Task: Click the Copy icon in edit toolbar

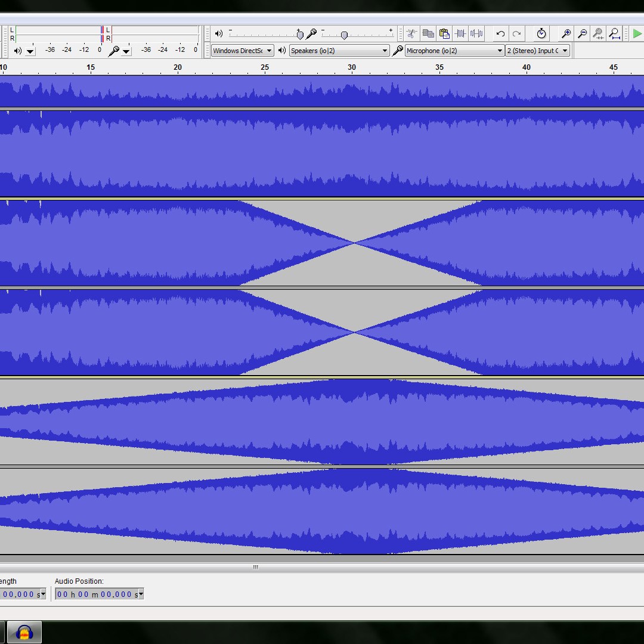Action: point(428,33)
